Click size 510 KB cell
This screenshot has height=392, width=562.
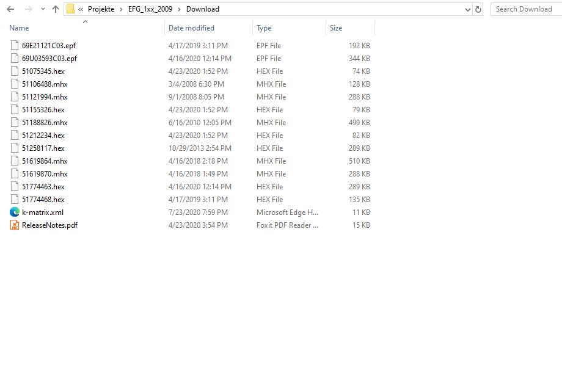(359, 161)
